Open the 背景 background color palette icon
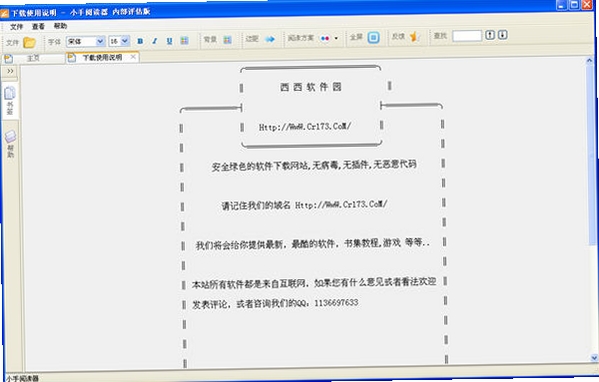This screenshot has width=599, height=382. point(227,40)
